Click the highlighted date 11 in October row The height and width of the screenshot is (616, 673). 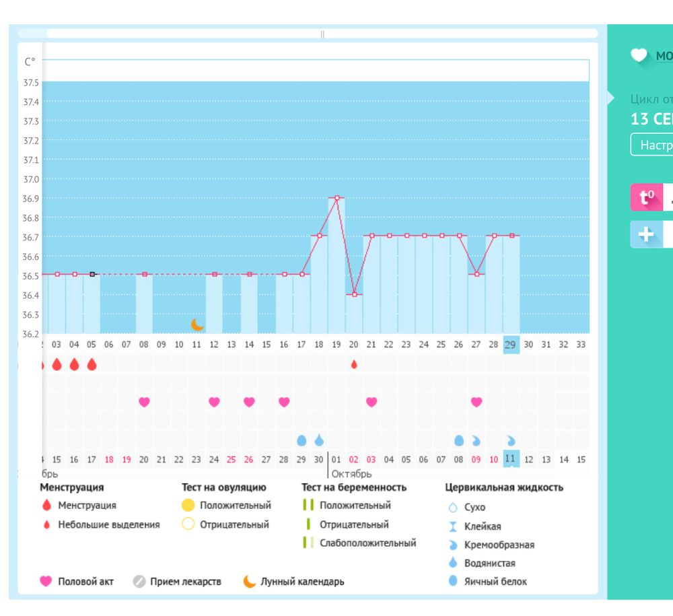point(511,459)
